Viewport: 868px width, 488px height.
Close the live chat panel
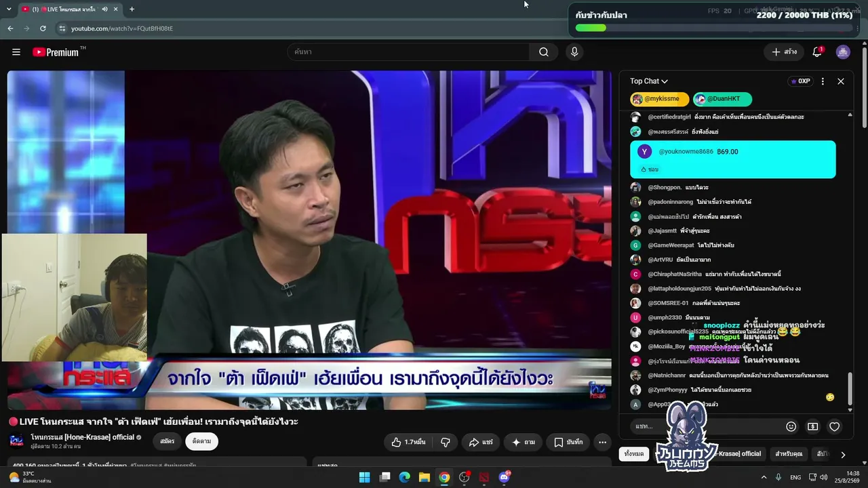pyautogui.click(x=841, y=81)
